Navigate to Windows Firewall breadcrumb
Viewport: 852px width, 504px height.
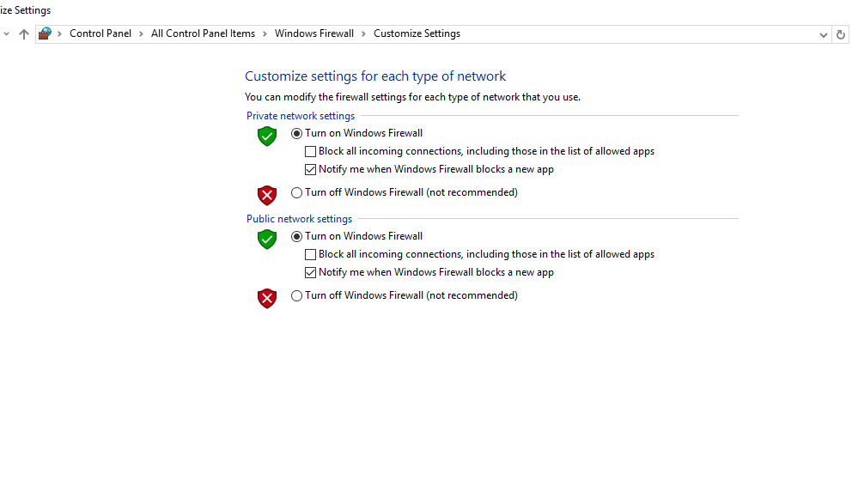[314, 33]
